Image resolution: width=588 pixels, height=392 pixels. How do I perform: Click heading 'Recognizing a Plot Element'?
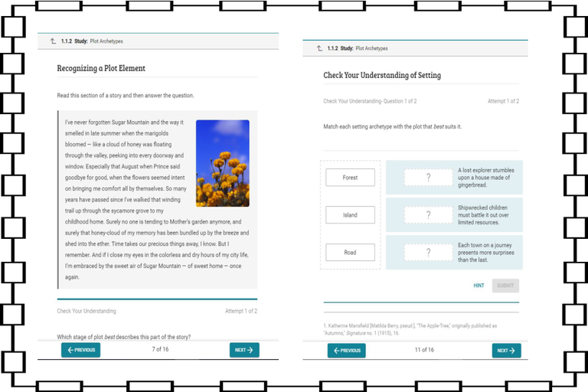coord(101,68)
